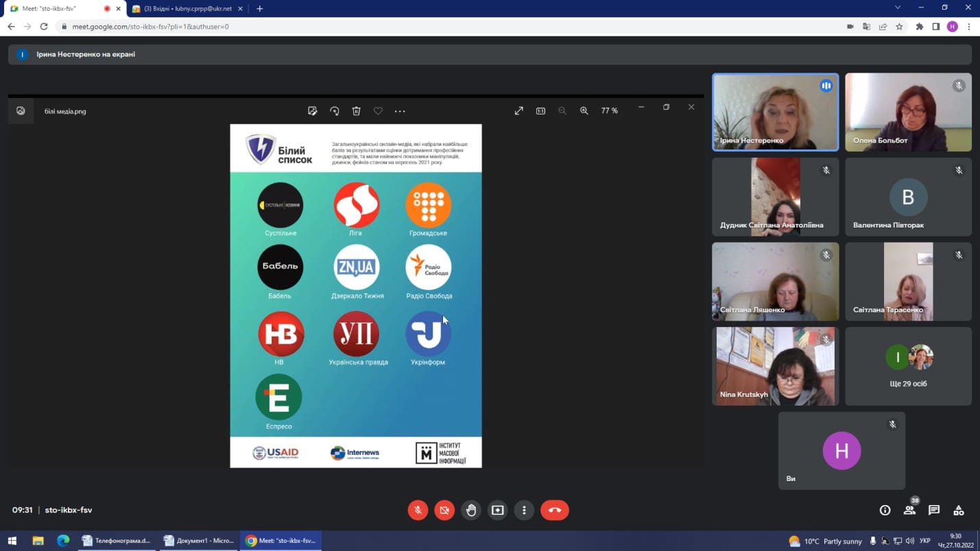Image resolution: width=980 pixels, height=551 pixels.
Task: Click the present screen button
Action: 498,510
